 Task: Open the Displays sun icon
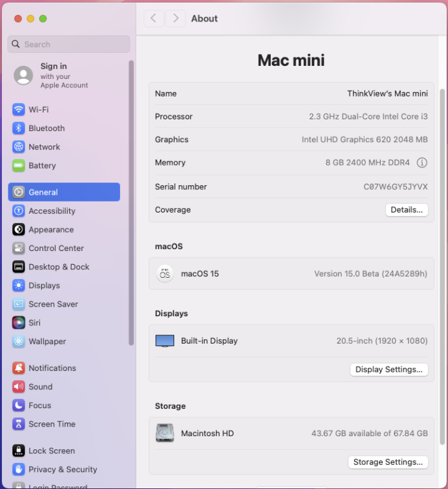click(18, 286)
